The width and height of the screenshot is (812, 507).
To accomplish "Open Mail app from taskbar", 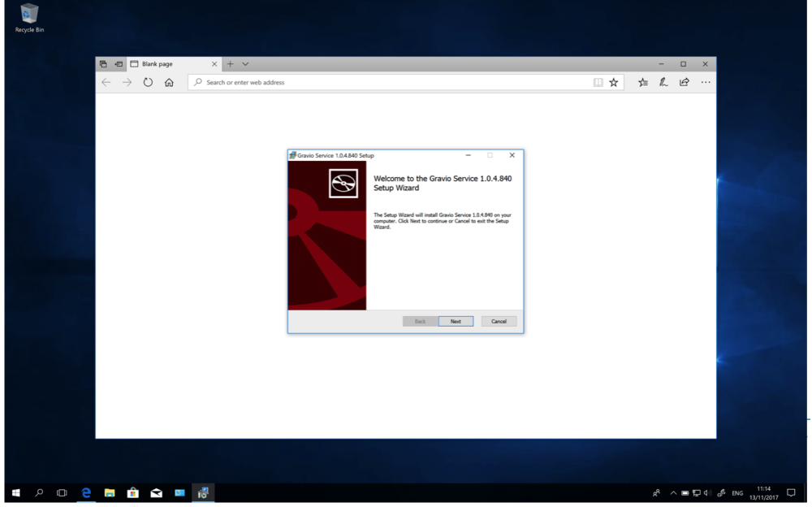I will point(157,493).
